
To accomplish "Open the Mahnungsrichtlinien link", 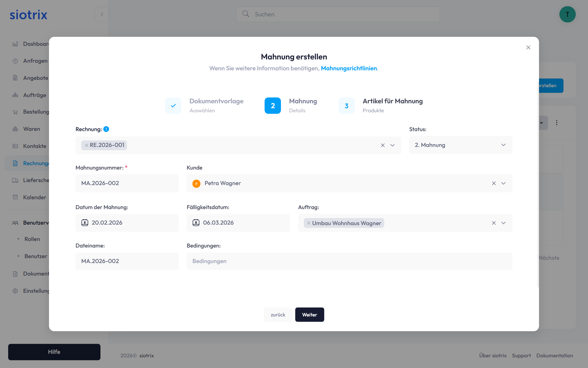I will pos(349,68).
